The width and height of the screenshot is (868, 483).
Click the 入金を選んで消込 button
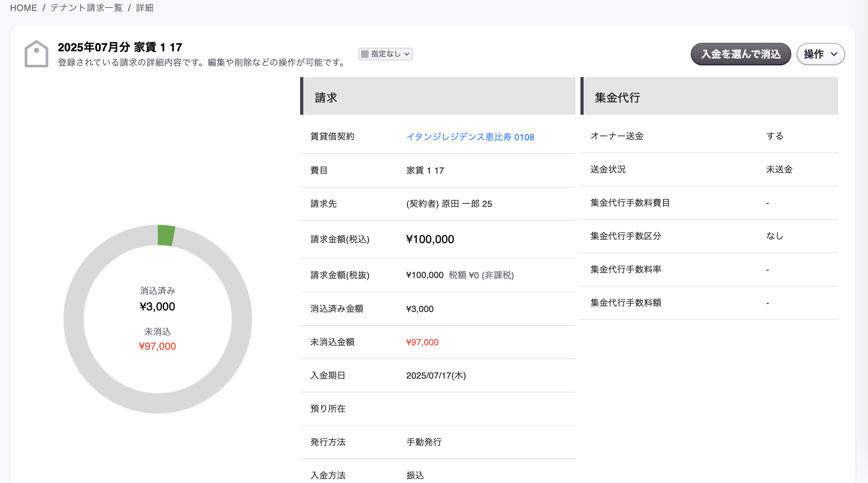tap(741, 54)
